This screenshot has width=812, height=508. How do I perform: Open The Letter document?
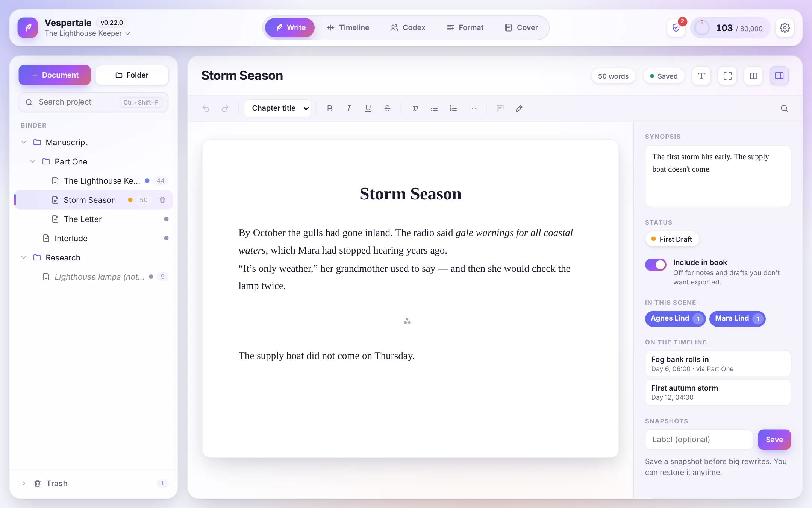click(x=93, y=219)
